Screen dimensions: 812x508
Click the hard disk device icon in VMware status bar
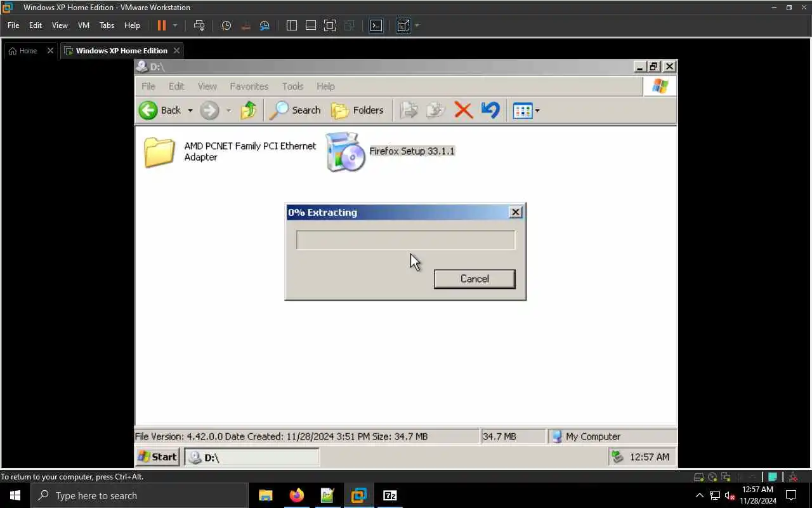(698, 477)
